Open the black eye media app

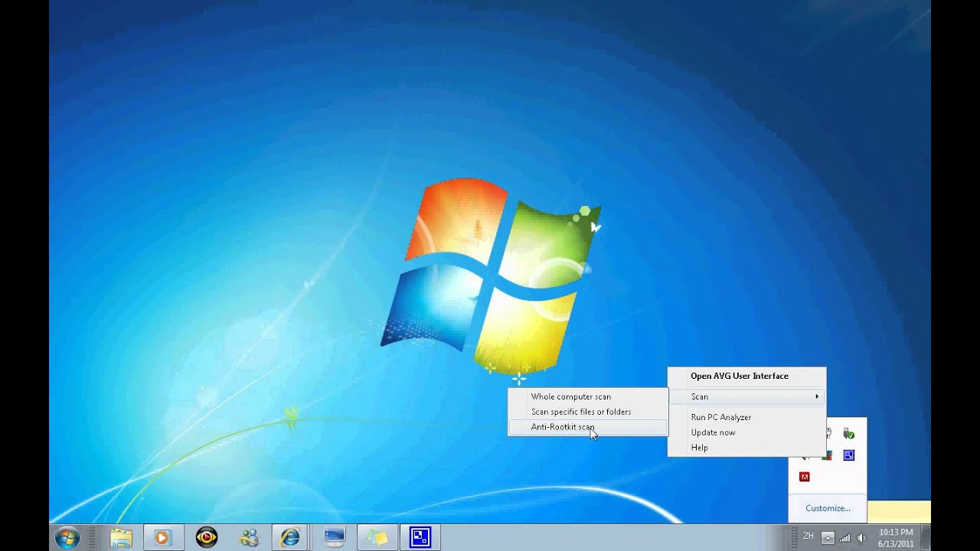coord(206,537)
